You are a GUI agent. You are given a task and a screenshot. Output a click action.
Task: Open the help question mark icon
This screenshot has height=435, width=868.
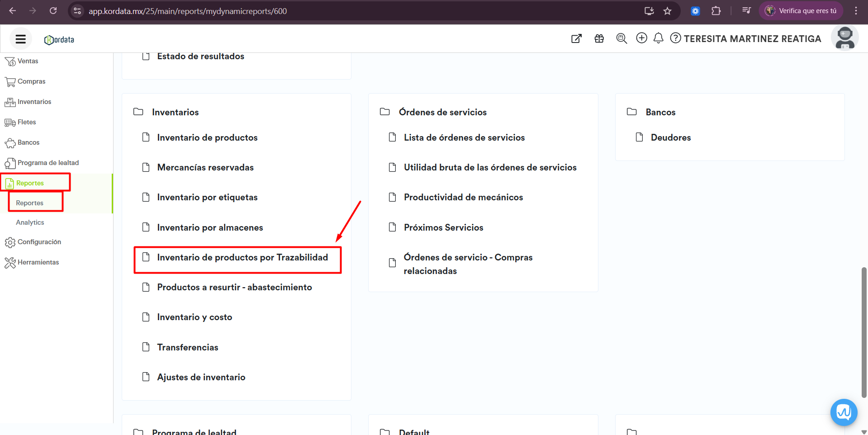click(675, 38)
